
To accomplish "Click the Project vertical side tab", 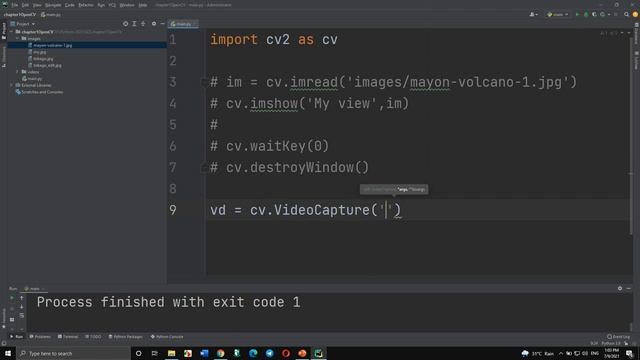I will pyautogui.click(x=4, y=31).
